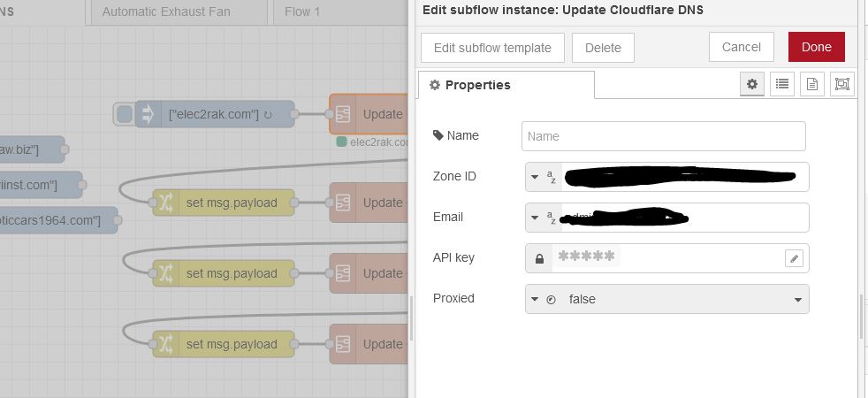Select Update node after second set msg.payload
The height and width of the screenshot is (398, 868).
click(369, 273)
